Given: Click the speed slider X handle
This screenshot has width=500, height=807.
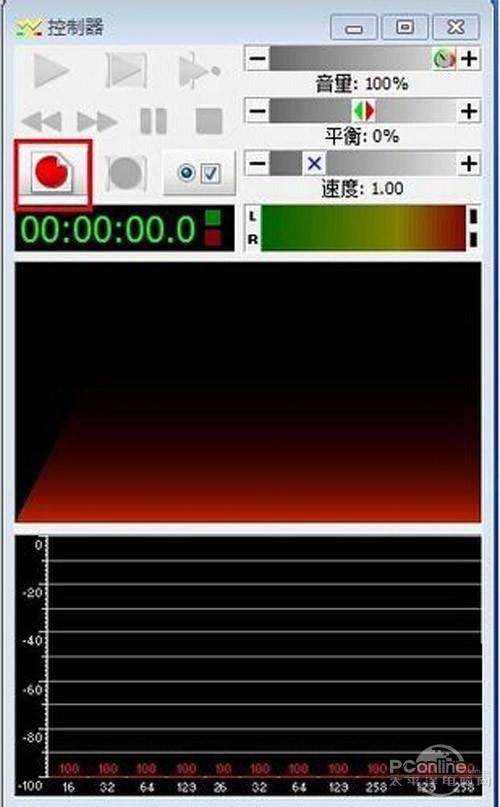Looking at the screenshot, I should pyautogui.click(x=314, y=164).
